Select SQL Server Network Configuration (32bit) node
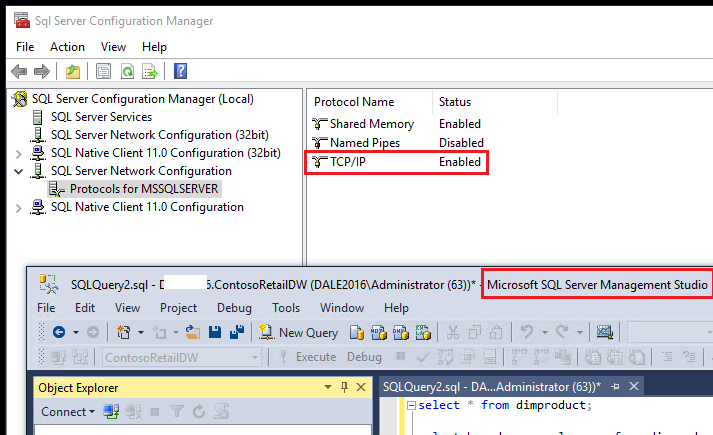The width and height of the screenshot is (713, 435). tap(160, 135)
